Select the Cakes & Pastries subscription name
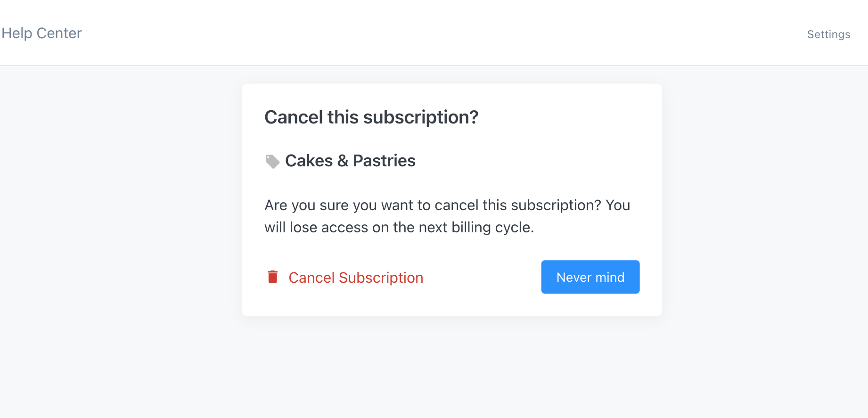 [350, 161]
